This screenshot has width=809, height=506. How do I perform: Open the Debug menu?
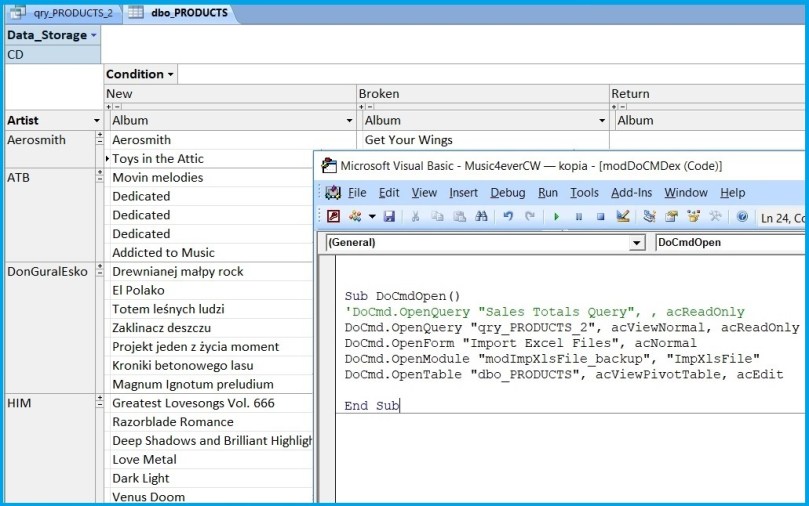pos(507,192)
